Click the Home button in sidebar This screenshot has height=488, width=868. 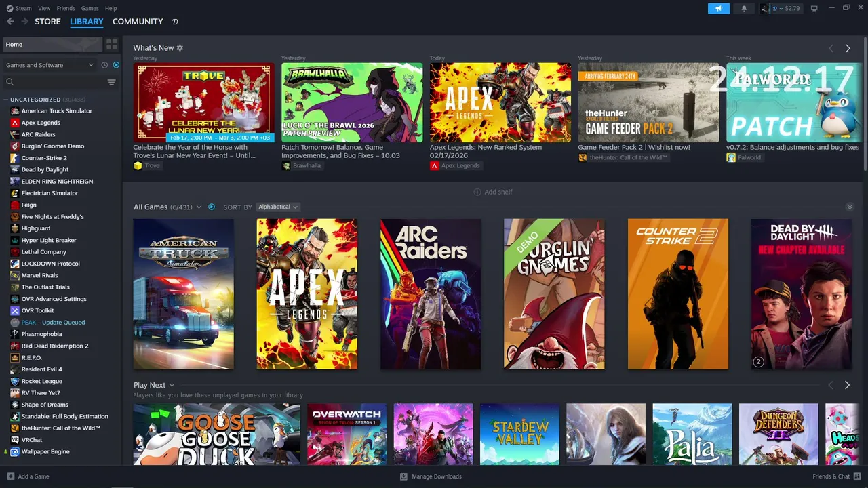[52, 44]
